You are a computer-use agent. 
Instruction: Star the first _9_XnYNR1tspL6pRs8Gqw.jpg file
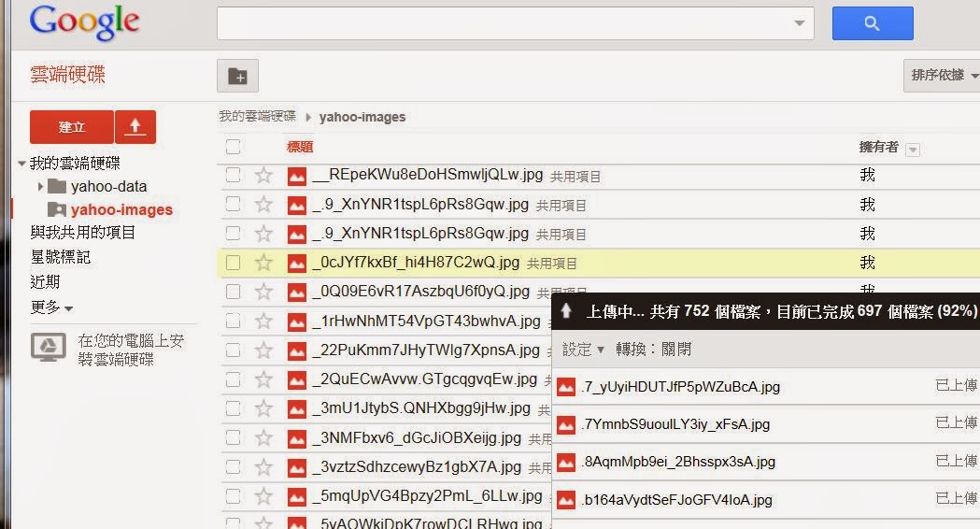tap(263, 204)
